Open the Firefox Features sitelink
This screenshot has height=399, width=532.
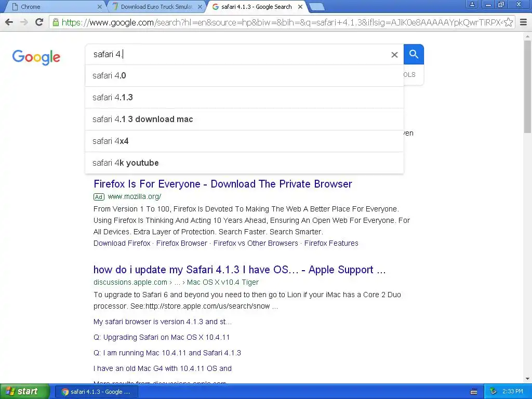point(331,243)
